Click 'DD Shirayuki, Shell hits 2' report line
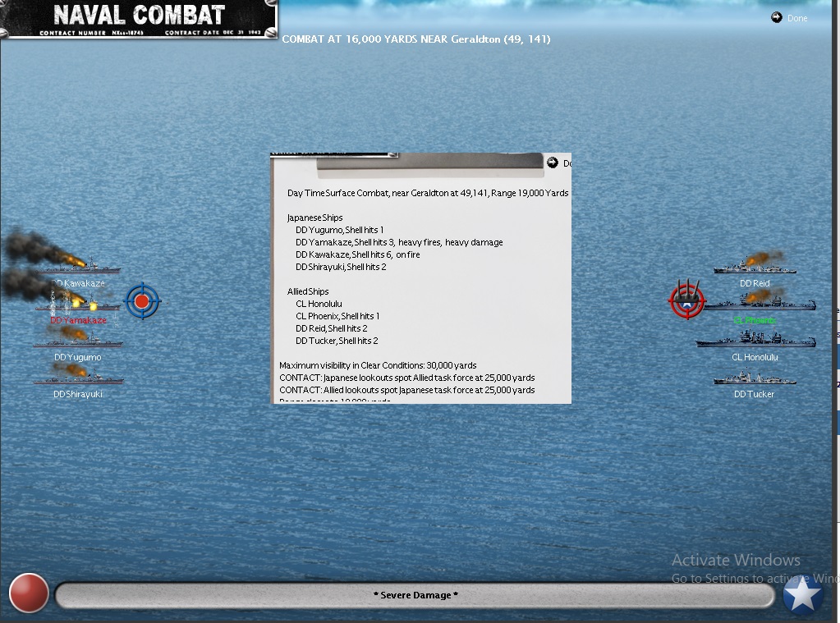Image resolution: width=840 pixels, height=623 pixels. pos(341,267)
